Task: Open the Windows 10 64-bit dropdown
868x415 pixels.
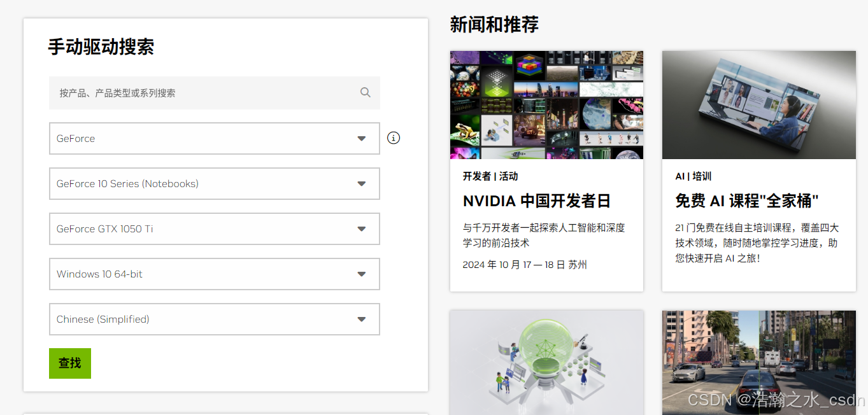Action: pos(215,274)
